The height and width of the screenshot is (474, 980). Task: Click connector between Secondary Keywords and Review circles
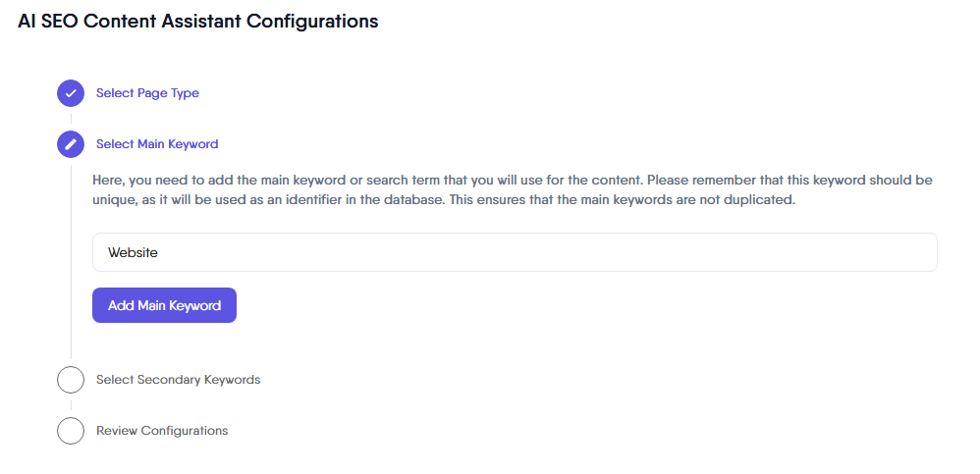[71, 405]
